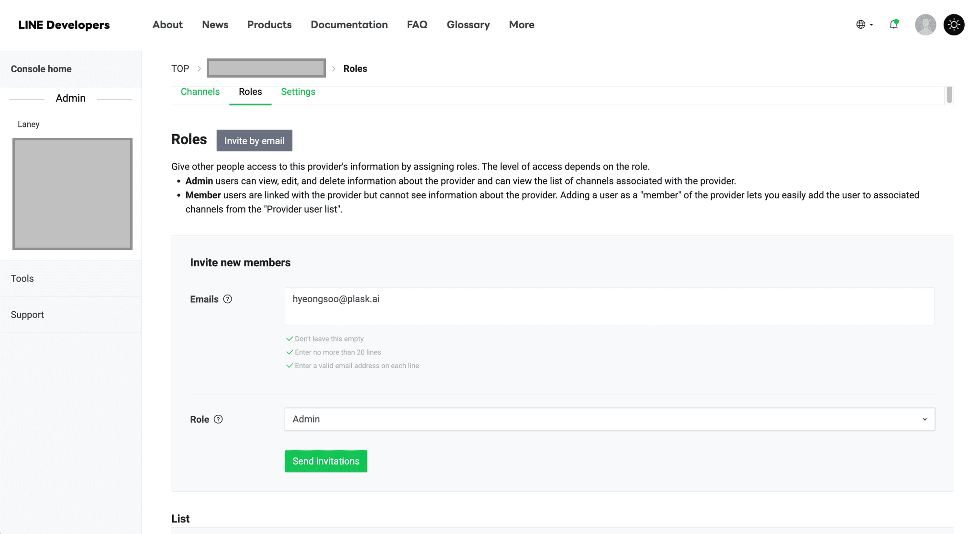This screenshot has height=534, width=980.
Task: Open the About menu
Action: (167, 24)
